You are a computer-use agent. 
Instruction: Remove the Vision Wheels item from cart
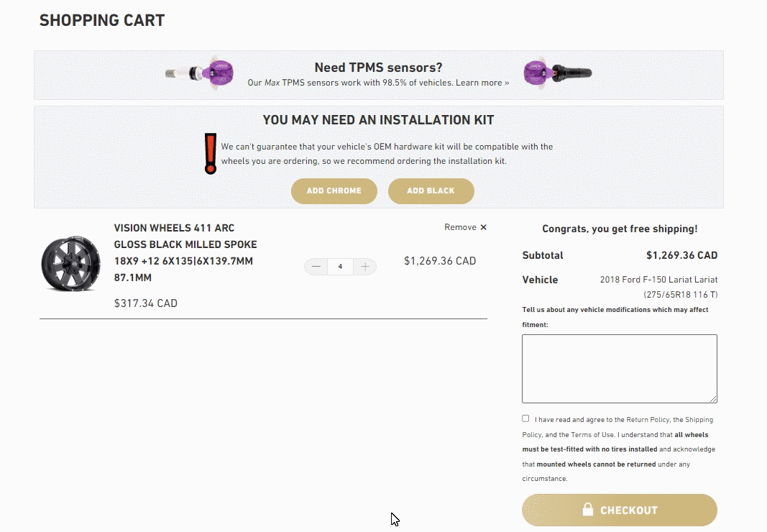pos(465,227)
